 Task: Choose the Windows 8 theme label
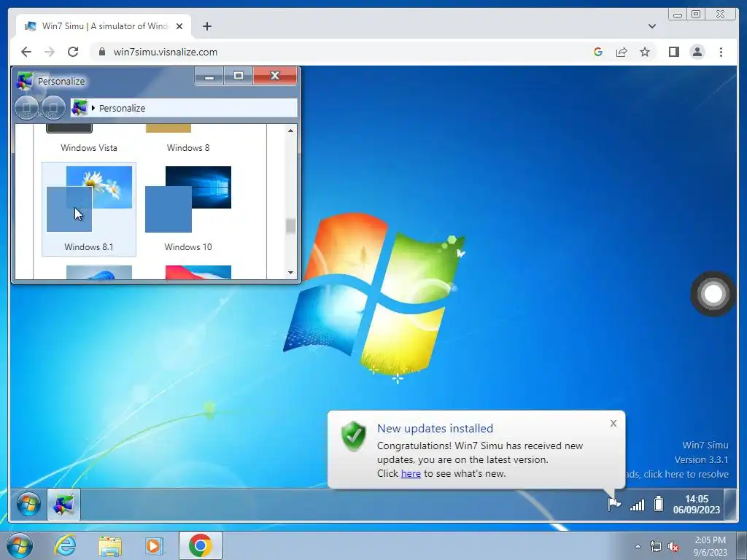click(188, 147)
